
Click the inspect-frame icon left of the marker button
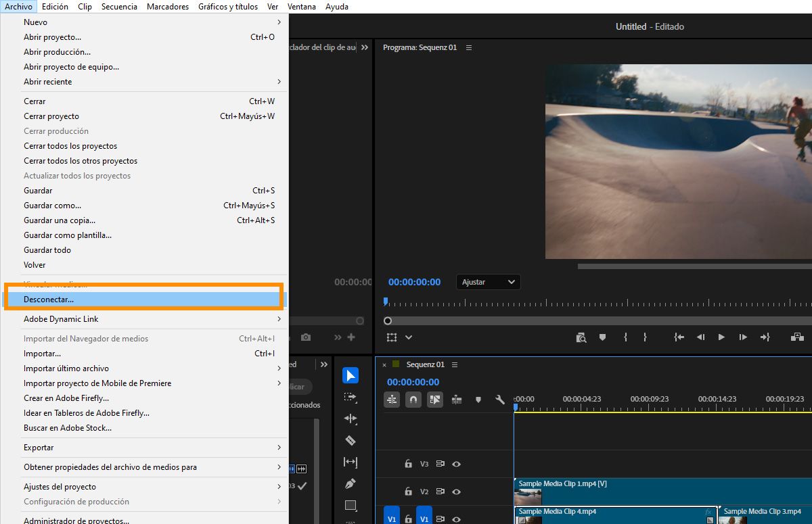(x=581, y=337)
